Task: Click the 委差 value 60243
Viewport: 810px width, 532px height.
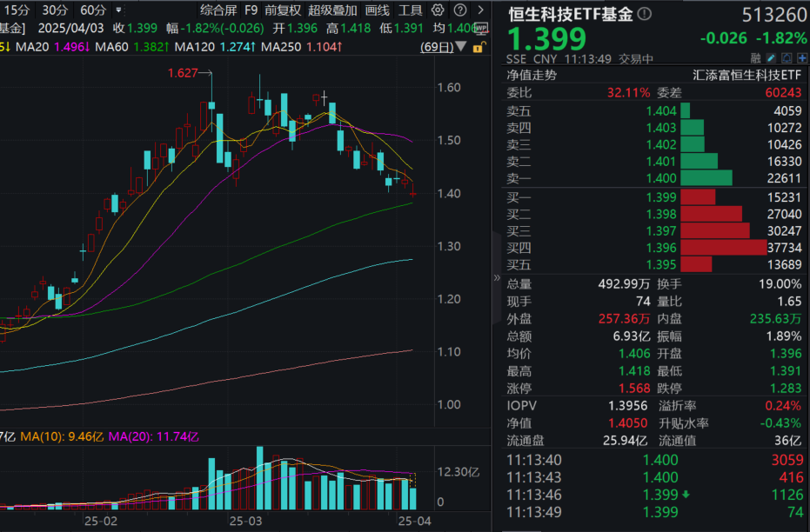Action: [x=783, y=93]
